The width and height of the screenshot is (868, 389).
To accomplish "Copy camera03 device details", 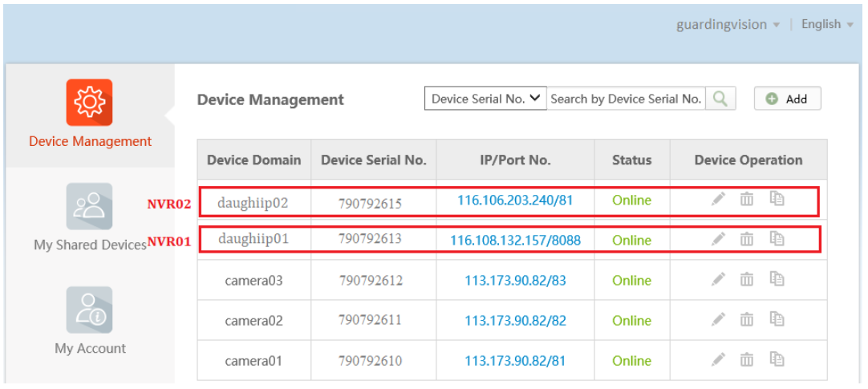I will (777, 279).
